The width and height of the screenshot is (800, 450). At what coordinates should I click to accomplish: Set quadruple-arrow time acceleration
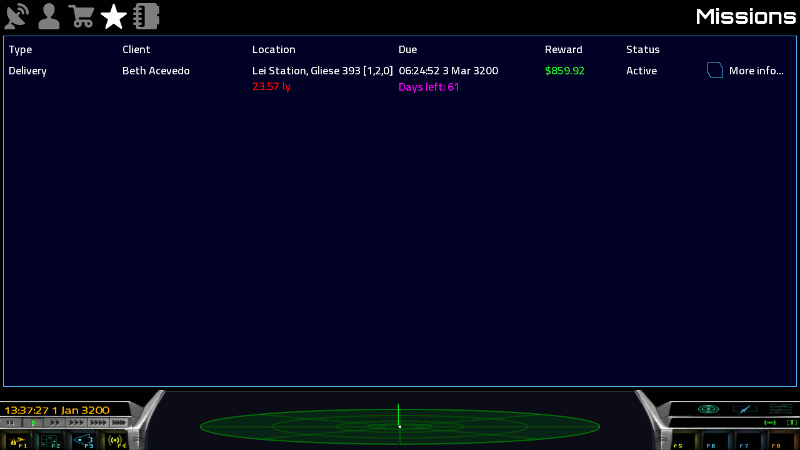(98, 422)
